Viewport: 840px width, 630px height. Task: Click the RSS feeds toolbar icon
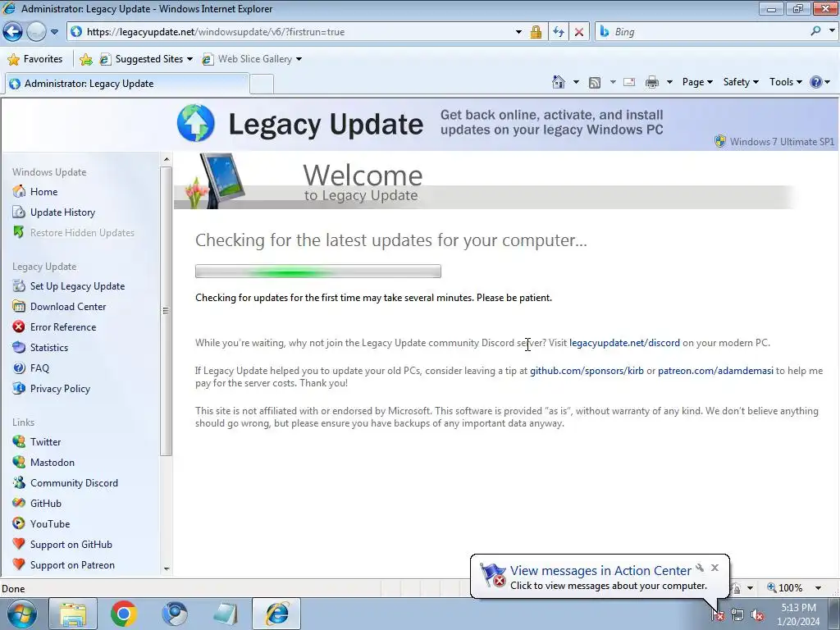(595, 82)
